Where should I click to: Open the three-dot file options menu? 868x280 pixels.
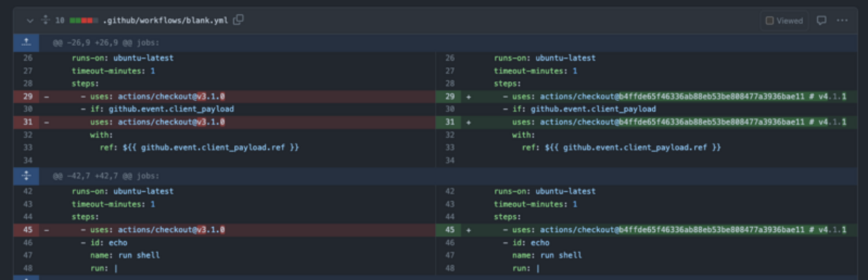(x=842, y=21)
